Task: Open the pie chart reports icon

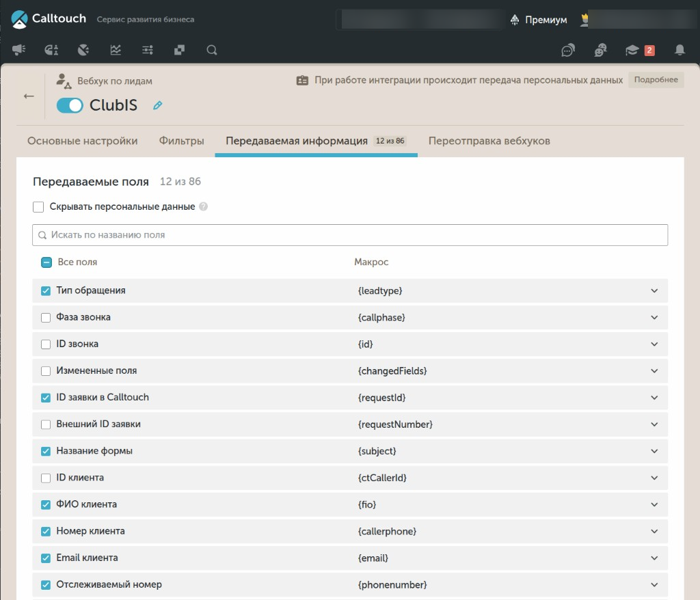Action: pos(83,50)
